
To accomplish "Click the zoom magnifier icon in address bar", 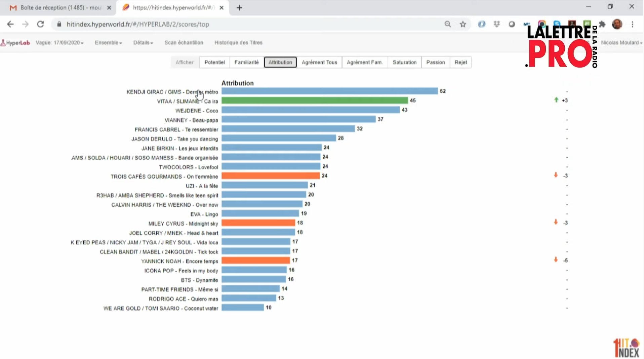I will (447, 24).
